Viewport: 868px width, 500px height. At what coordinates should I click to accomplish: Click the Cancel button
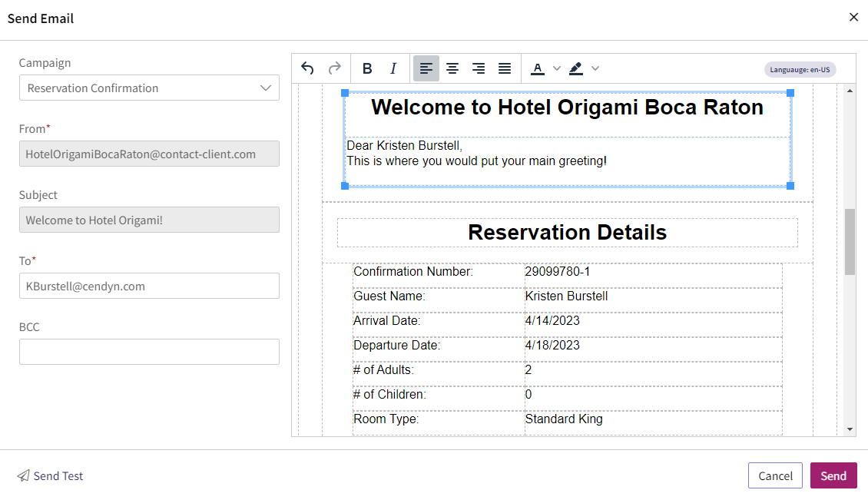[775, 475]
